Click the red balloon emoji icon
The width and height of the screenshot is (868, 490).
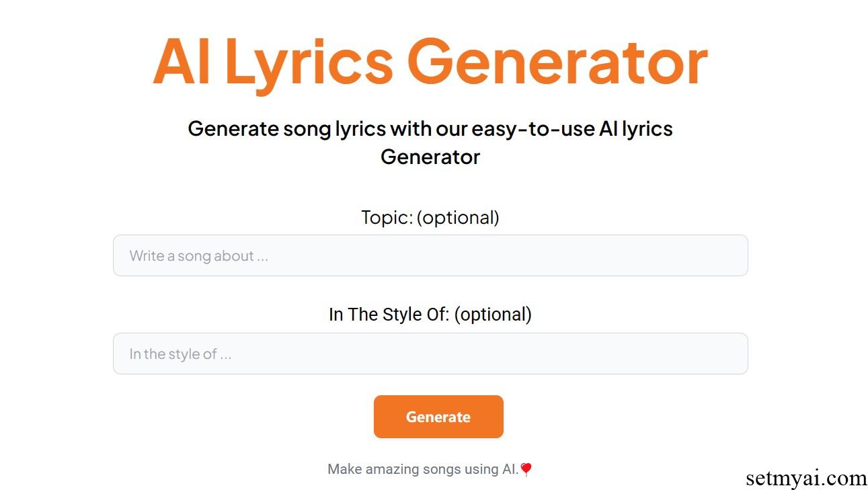click(x=526, y=470)
